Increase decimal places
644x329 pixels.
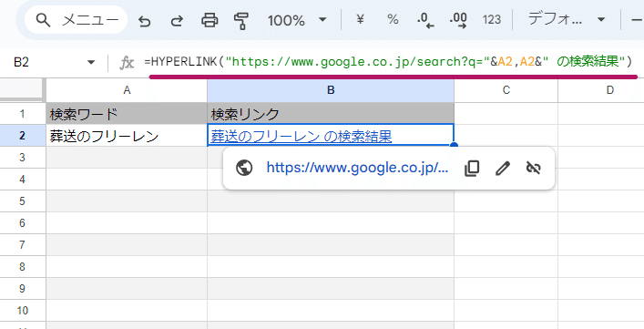point(458,20)
